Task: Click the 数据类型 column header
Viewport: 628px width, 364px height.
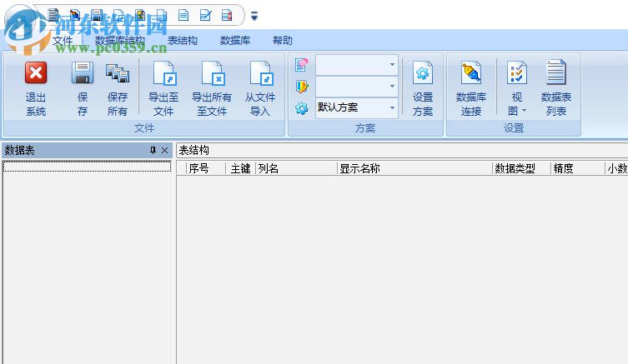Action: [521, 169]
